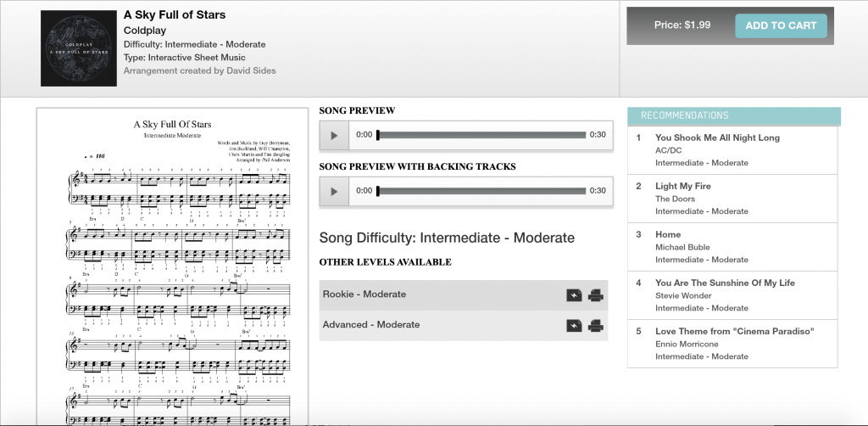Click the Recommendations header
The width and height of the screenshot is (868, 426).
tap(734, 115)
